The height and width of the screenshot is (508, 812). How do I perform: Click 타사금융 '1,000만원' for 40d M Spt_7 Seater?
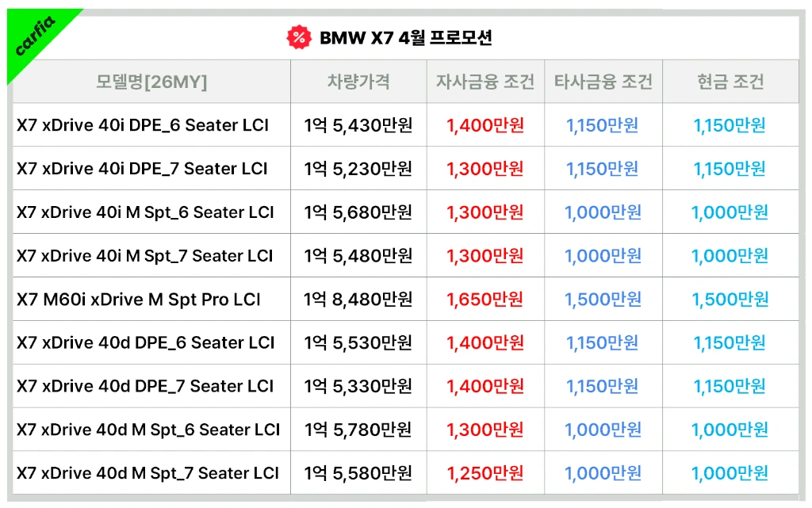tap(603, 473)
